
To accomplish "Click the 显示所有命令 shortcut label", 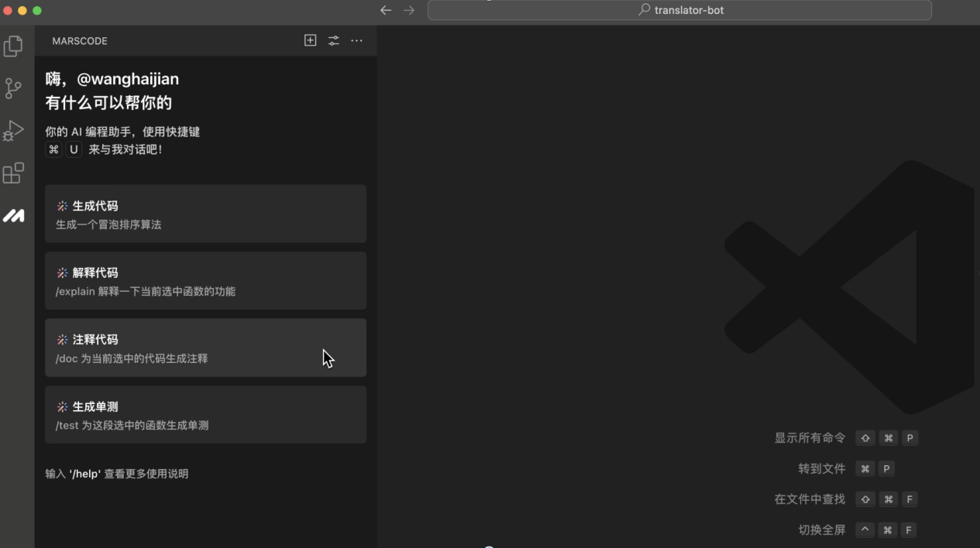I will [810, 438].
